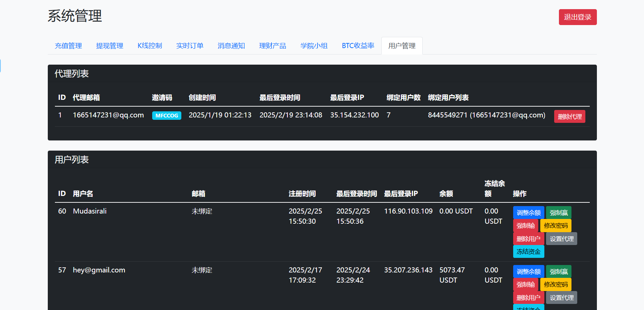Click 设置代理 for user Mudasirali

tap(561, 239)
